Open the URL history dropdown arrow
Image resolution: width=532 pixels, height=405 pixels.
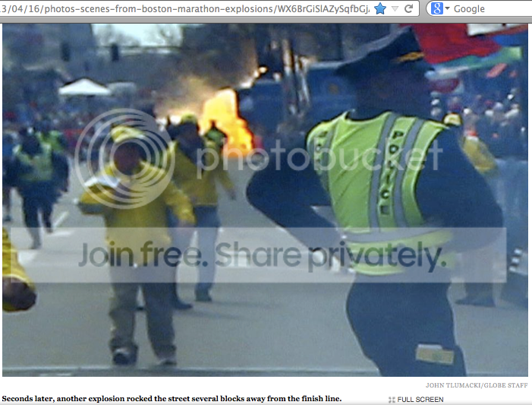(394, 8)
